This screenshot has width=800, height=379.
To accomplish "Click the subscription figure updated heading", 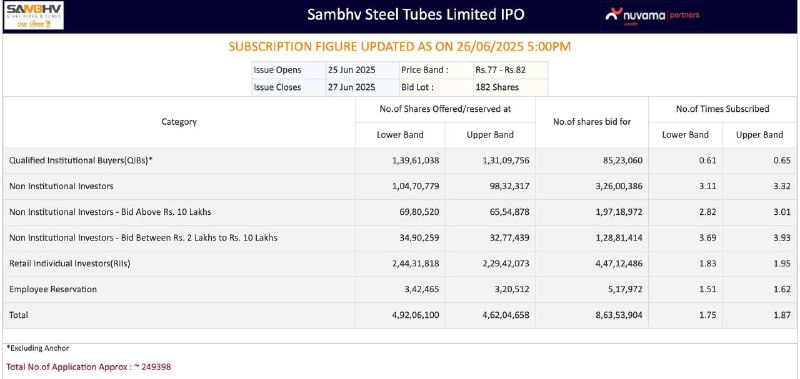I will point(399,47).
